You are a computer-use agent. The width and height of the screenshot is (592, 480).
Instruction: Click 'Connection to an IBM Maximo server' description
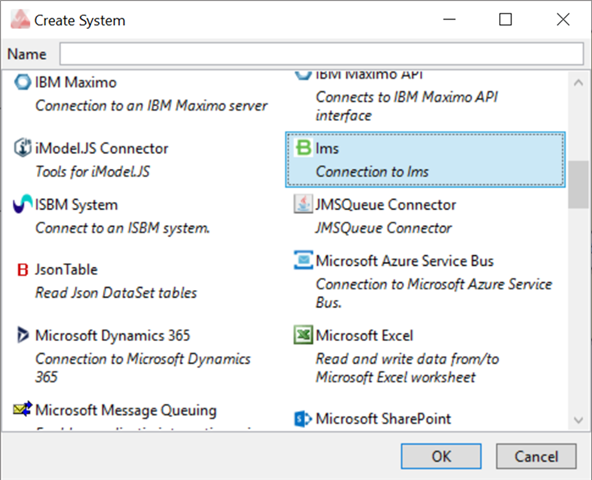pyautogui.click(x=151, y=106)
